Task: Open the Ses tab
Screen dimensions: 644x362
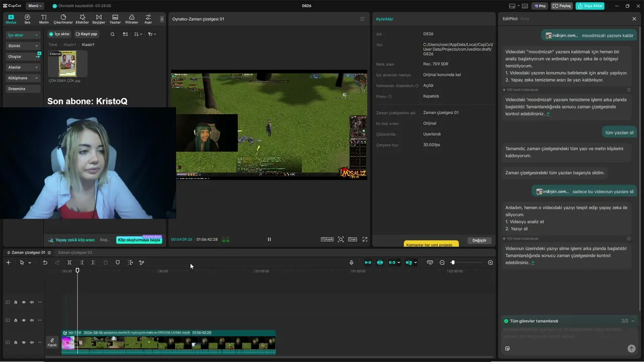Action: pos(27,19)
